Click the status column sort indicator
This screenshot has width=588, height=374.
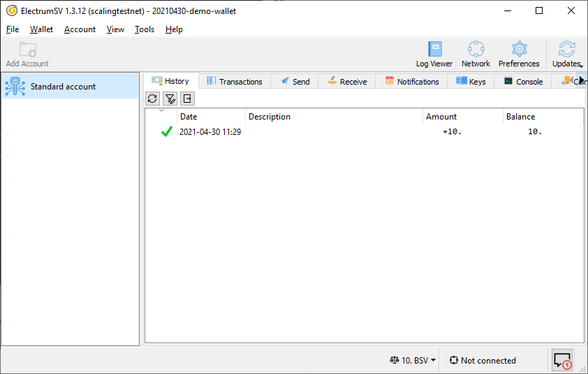161,110
